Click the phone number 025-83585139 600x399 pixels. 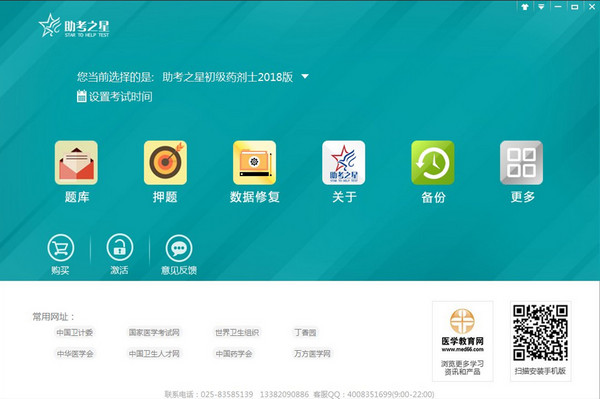tap(227, 394)
